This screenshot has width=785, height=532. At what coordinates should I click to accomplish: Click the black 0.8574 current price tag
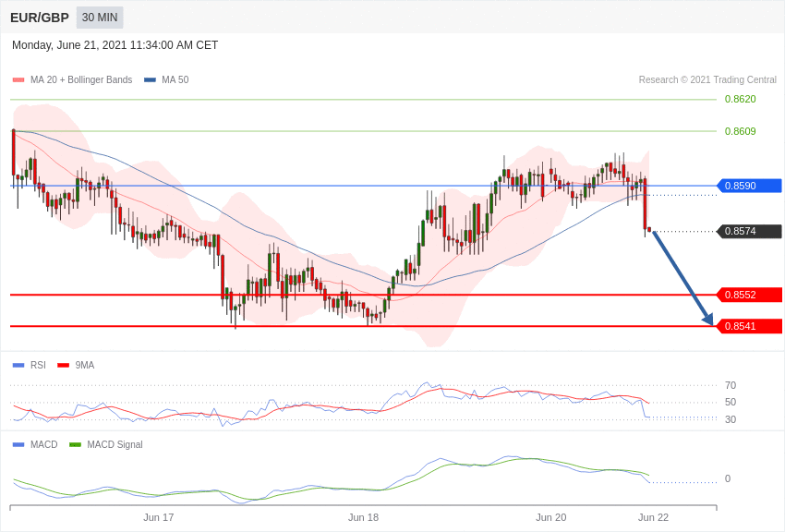(750, 231)
